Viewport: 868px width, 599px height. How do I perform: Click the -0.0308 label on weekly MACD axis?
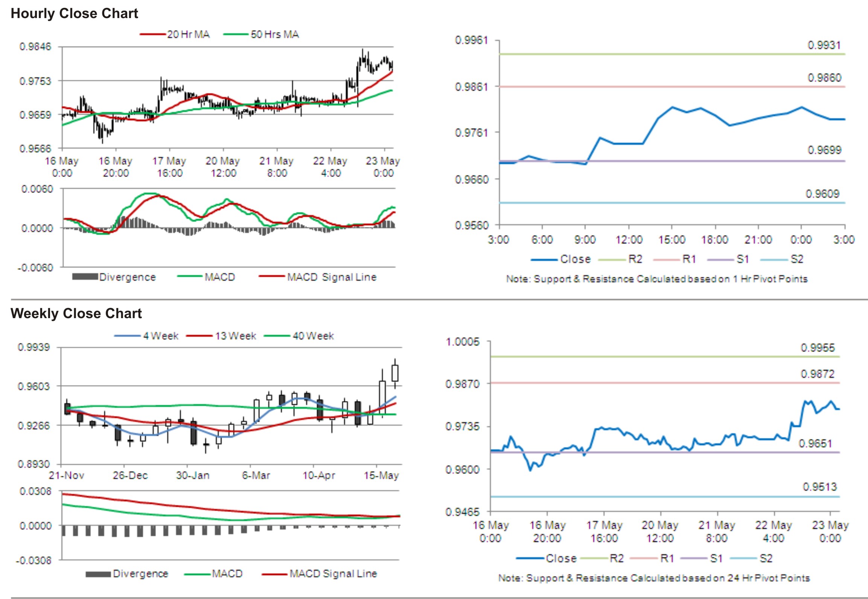[x=34, y=561]
